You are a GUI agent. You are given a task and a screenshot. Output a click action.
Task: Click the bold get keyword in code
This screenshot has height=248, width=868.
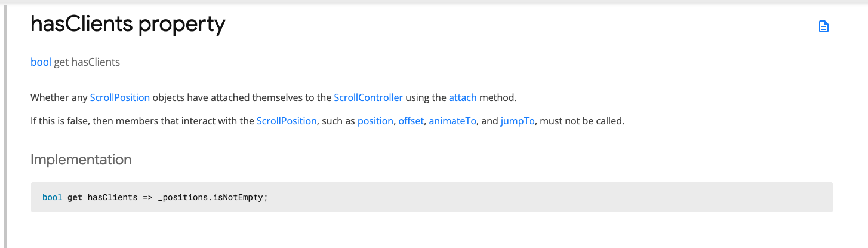pos(75,197)
